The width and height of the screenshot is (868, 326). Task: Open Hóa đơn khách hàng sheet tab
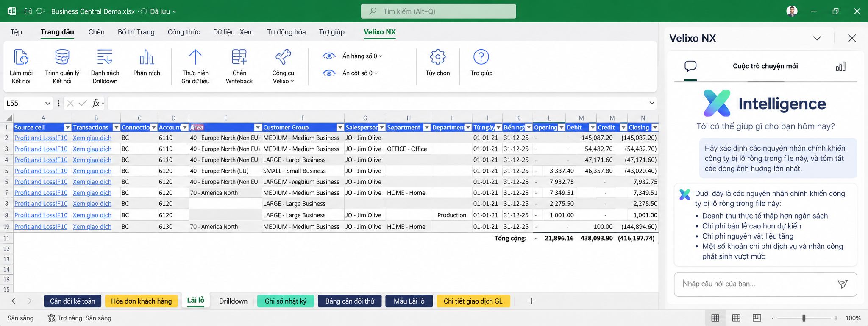click(x=141, y=301)
